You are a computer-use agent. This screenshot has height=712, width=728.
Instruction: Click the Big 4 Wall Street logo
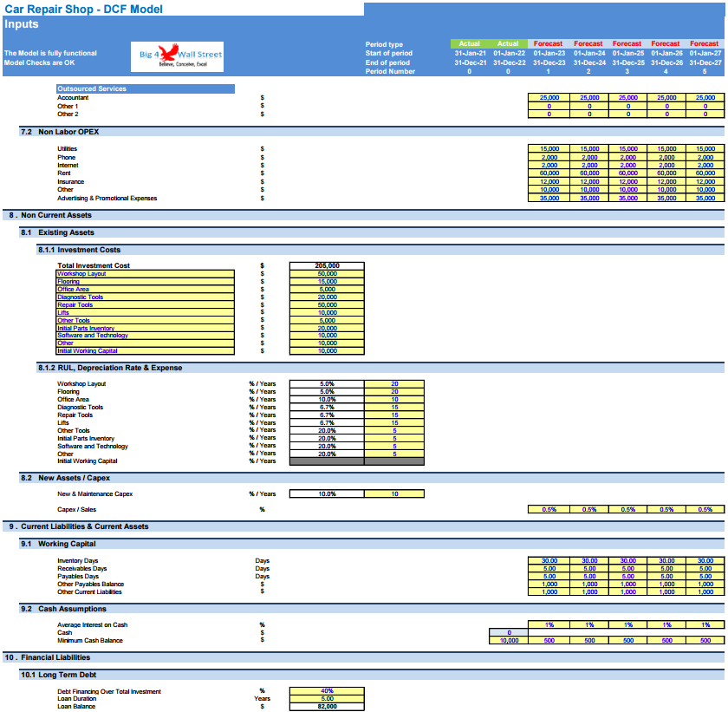point(177,56)
